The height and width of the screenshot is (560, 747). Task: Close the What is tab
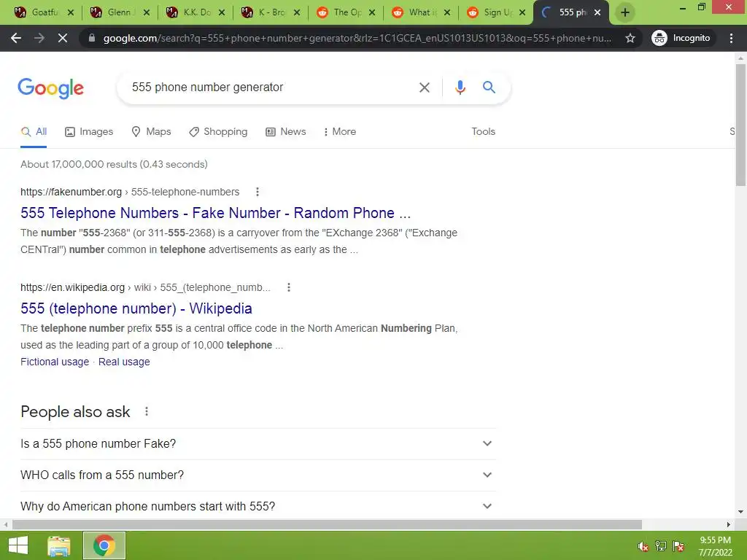447,12
